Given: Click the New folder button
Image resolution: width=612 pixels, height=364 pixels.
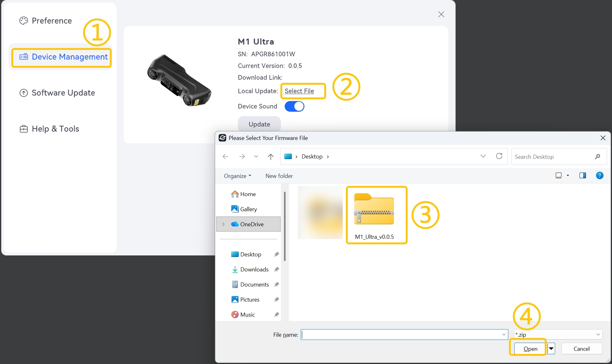Looking at the screenshot, I should (x=279, y=176).
